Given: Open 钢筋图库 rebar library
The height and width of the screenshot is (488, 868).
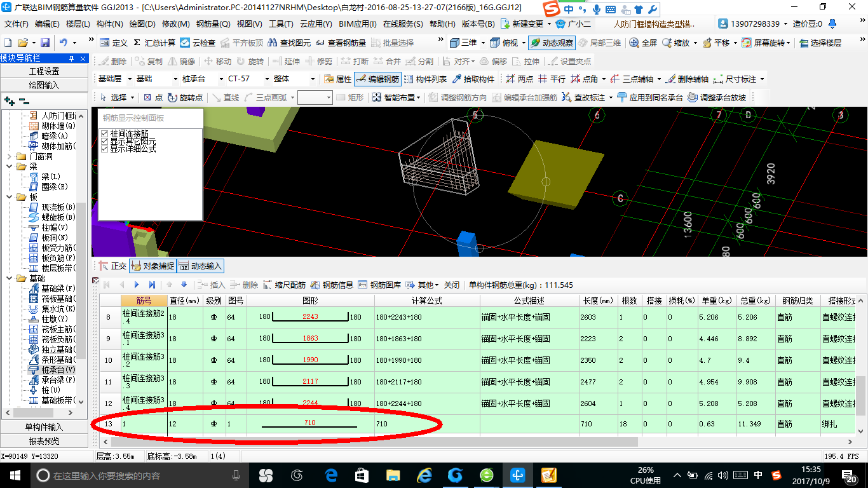Looking at the screenshot, I should [379, 285].
